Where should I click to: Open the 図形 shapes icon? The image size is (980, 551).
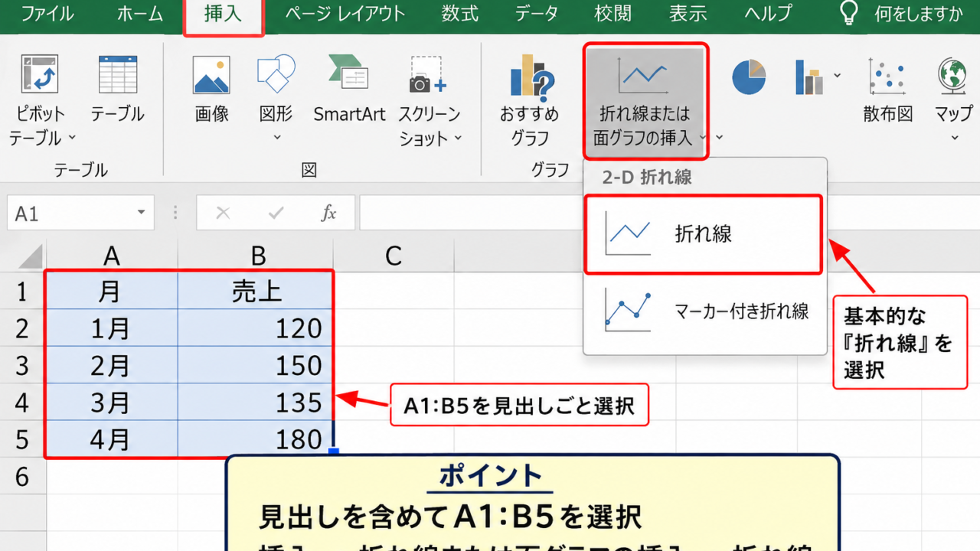pos(276,73)
